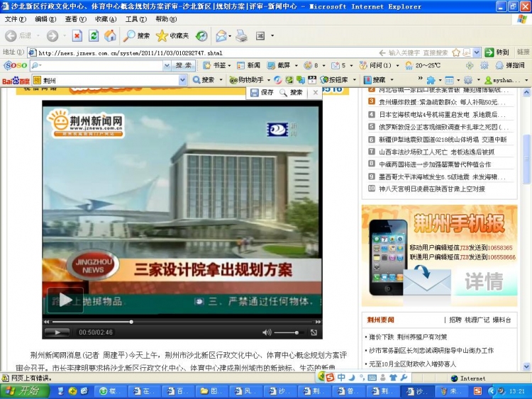Expand the SOSO search box dropdown

point(167,65)
